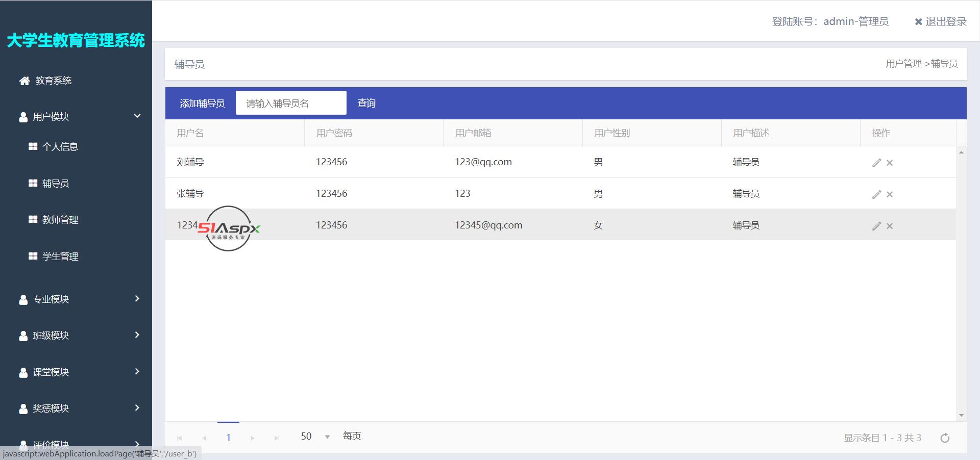The image size is (980, 460).
Task: Delete the 张辅导 row with X icon
Action: tap(890, 194)
